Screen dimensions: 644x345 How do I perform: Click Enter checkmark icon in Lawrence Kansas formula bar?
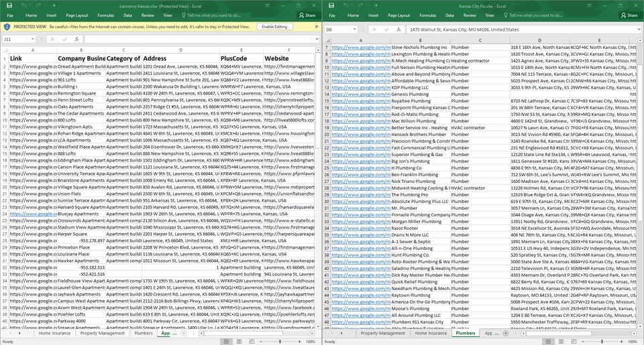64,40
